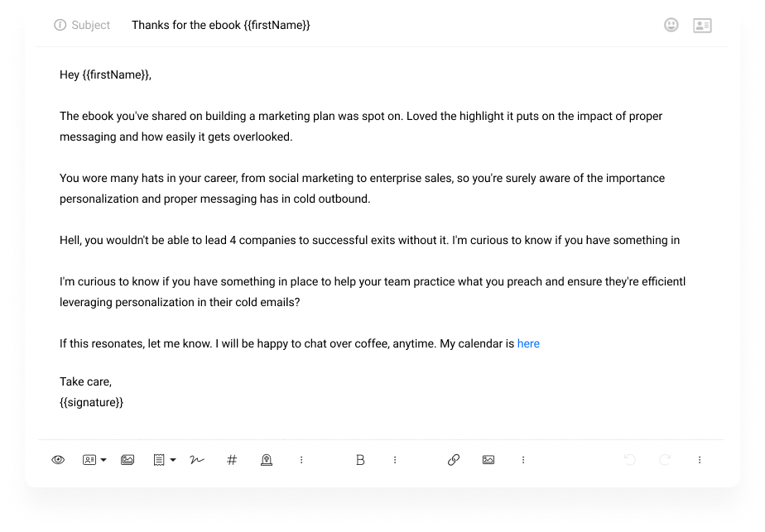Screen dimensions: 765x532
Task: Open the emoji picker in the subject line
Action: [x=671, y=26]
